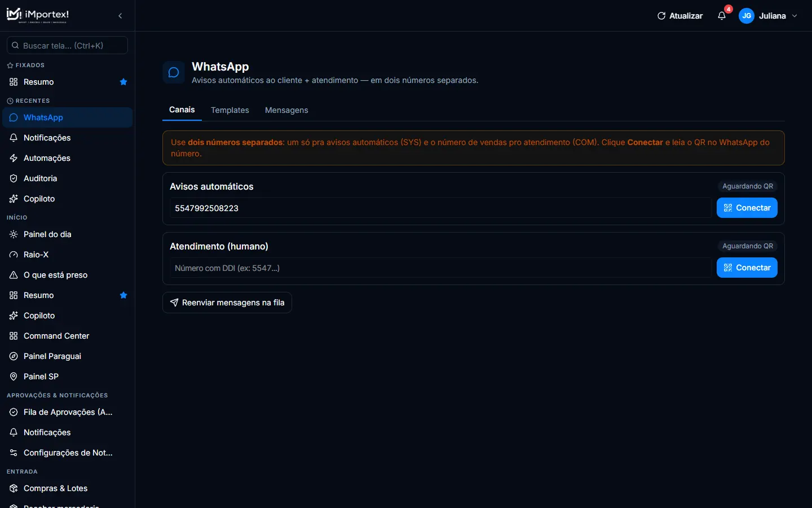Viewport: 812px width, 508px height.
Task: Open Command Center
Action: (x=67, y=336)
